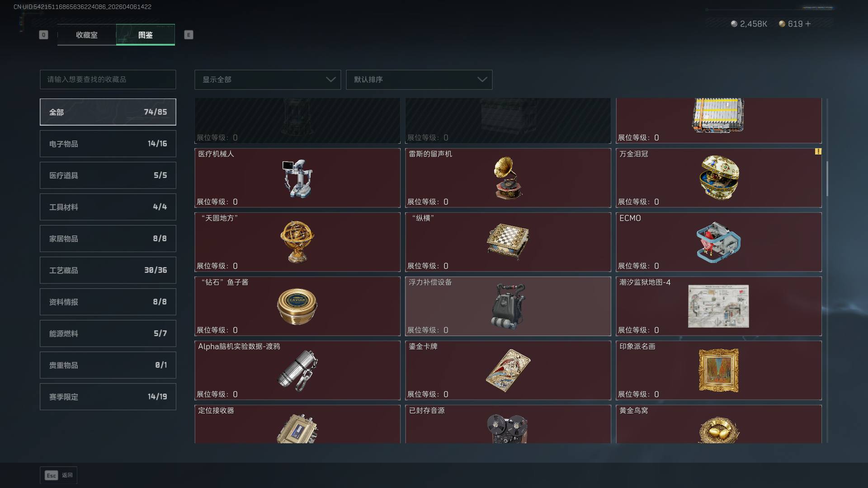868x488 pixels.
Task: Select the 医疗机械人 medical robot icon
Action: [297, 178]
